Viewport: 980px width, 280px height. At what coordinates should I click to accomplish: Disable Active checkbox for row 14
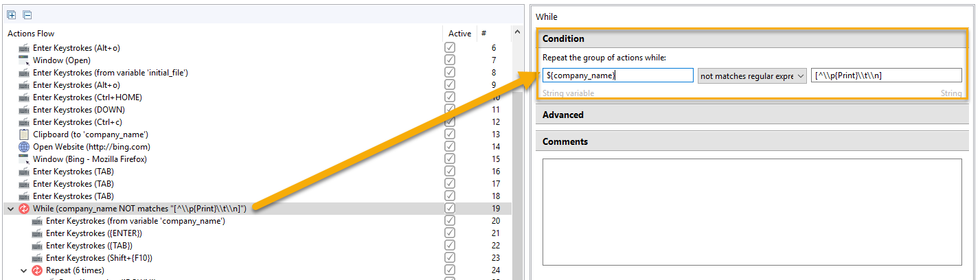pos(450,147)
